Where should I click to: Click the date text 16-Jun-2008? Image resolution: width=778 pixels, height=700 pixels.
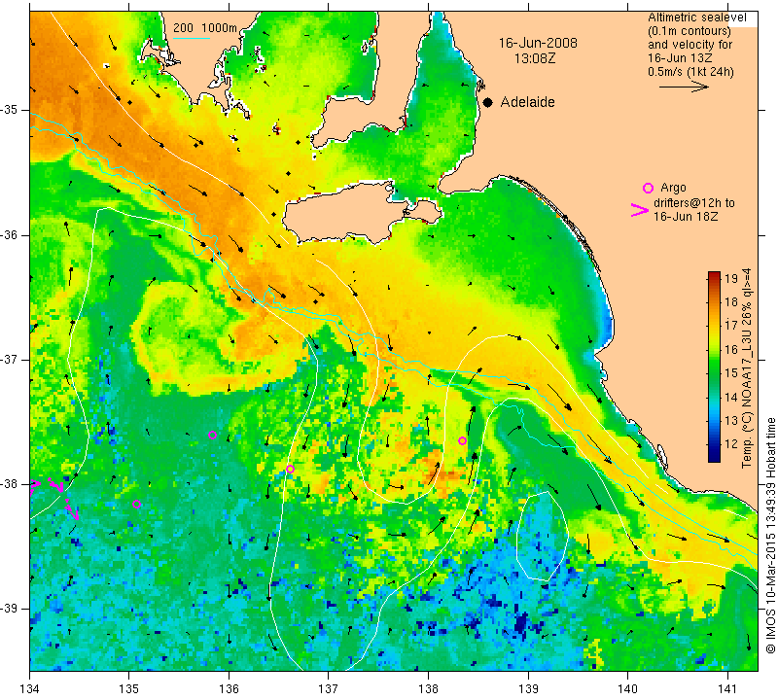tap(538, 43)
